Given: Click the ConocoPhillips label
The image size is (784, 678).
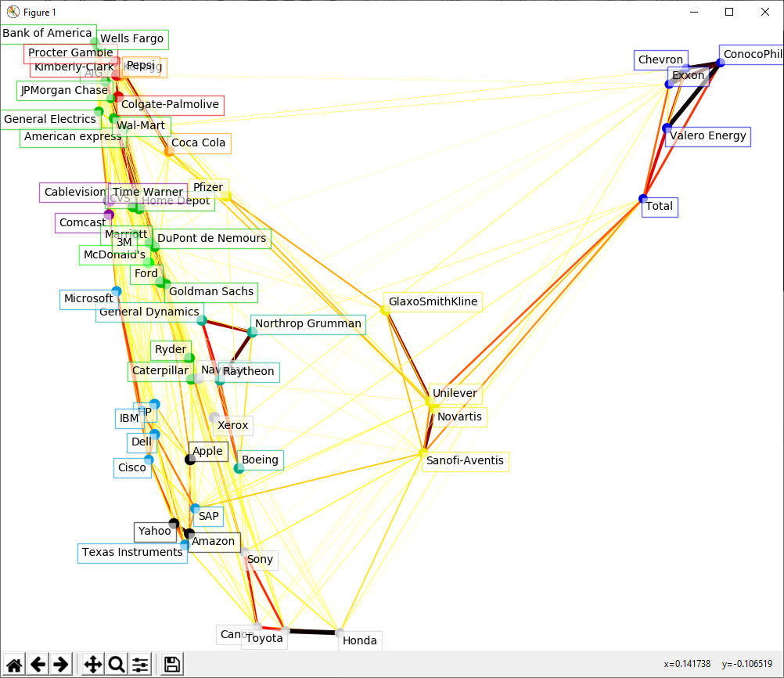Looking at the screenshot, I should (x=753, y=55).
